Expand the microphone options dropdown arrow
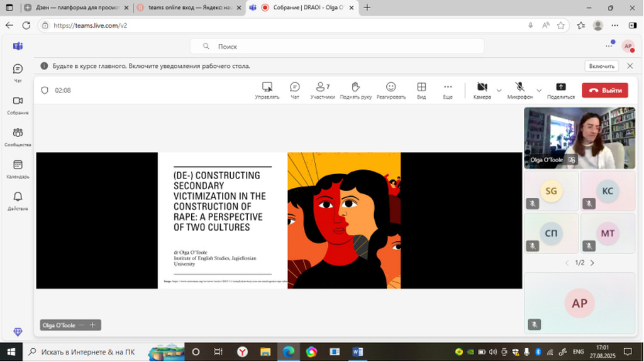The image size is (644, 362). (x=539, y=90)
